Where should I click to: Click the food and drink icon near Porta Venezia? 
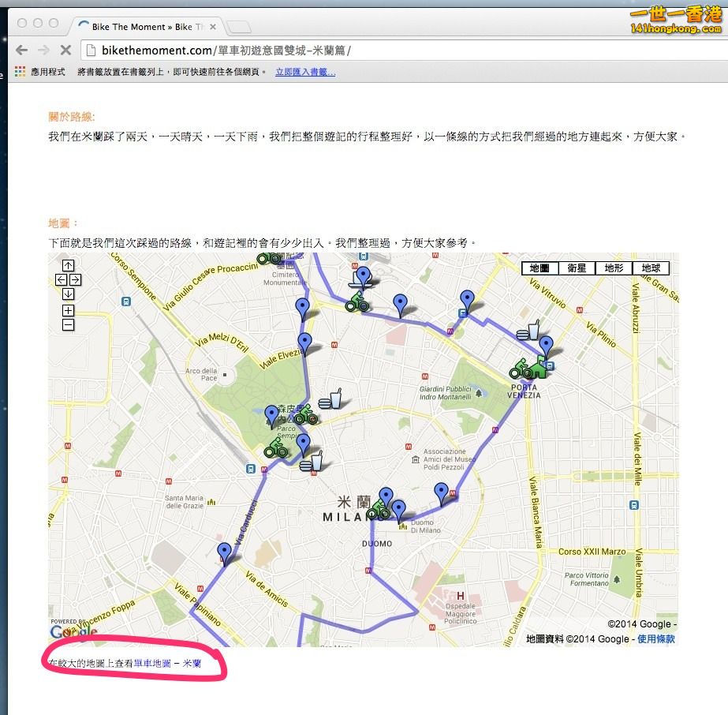[x=529, y=331]
